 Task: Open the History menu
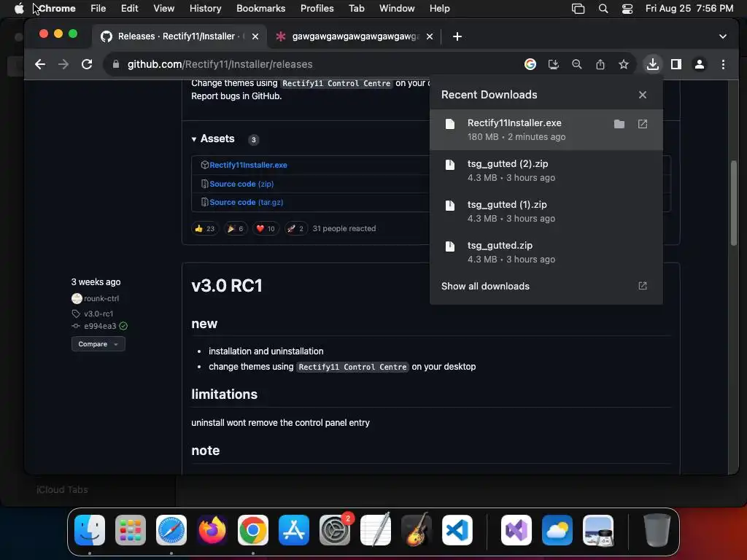pyautogui.click(x=205, y=9)
